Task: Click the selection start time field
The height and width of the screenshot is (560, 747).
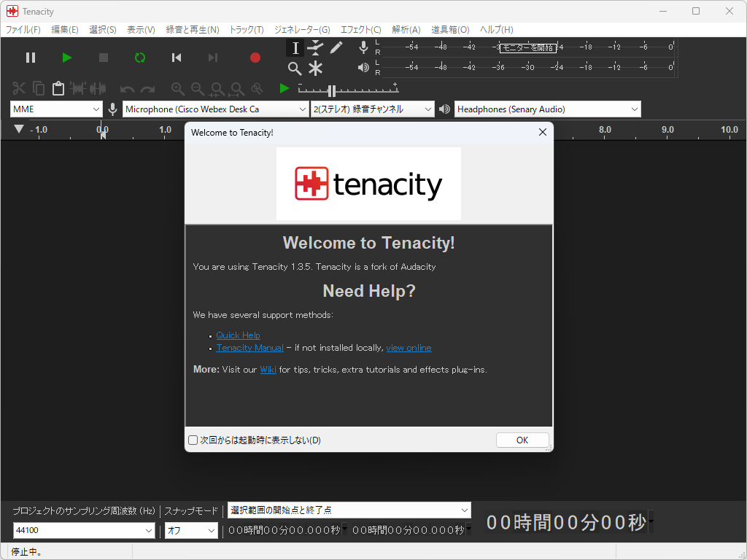Action: pos(285,530)
